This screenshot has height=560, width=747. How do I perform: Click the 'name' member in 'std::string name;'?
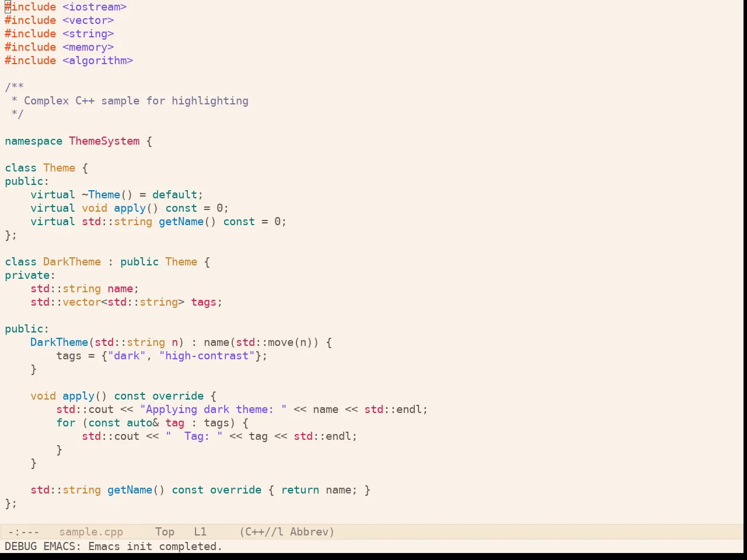pos(120,289)
